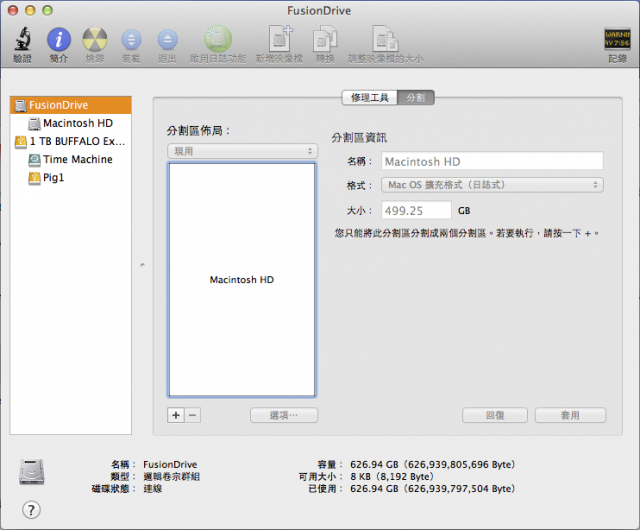The width and height of the screenshot is (640, 530).
Task: Click the 已使用 626.94 GB value
Action: [x=433, y=489]
